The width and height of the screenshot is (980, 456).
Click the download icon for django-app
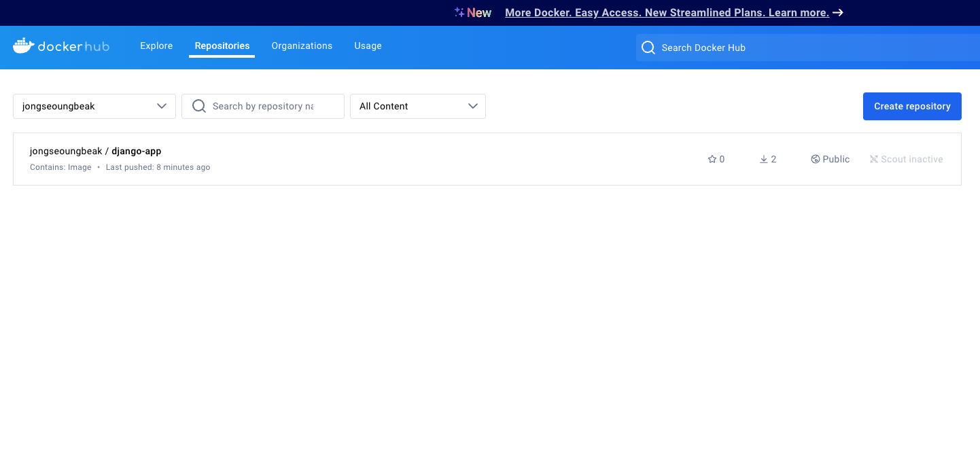click(764, 159)
